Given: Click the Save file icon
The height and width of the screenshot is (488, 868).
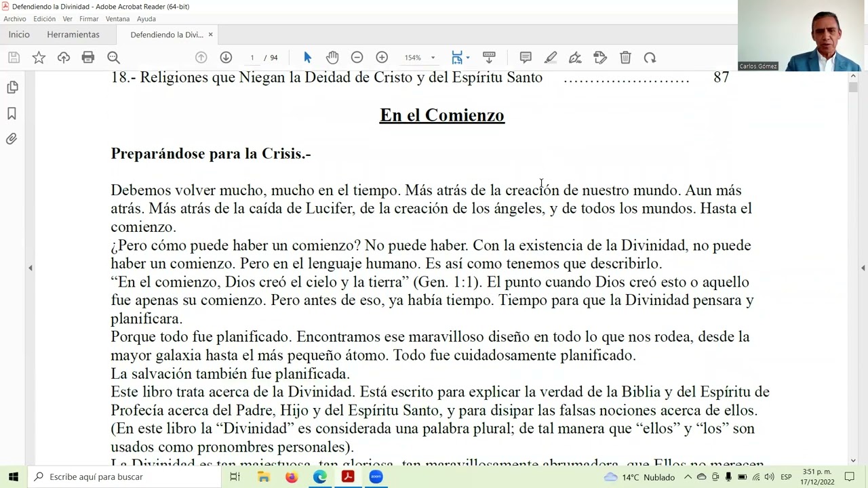Looking at the screenshot, I should [14, 58].
